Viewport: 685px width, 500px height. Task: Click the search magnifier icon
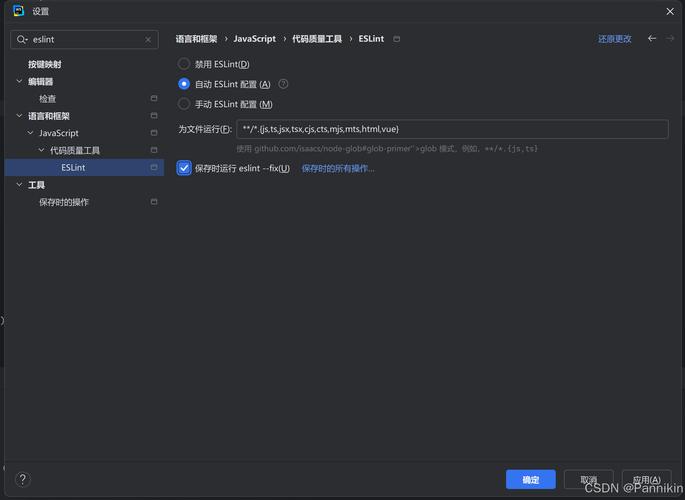tap(21, 40)
